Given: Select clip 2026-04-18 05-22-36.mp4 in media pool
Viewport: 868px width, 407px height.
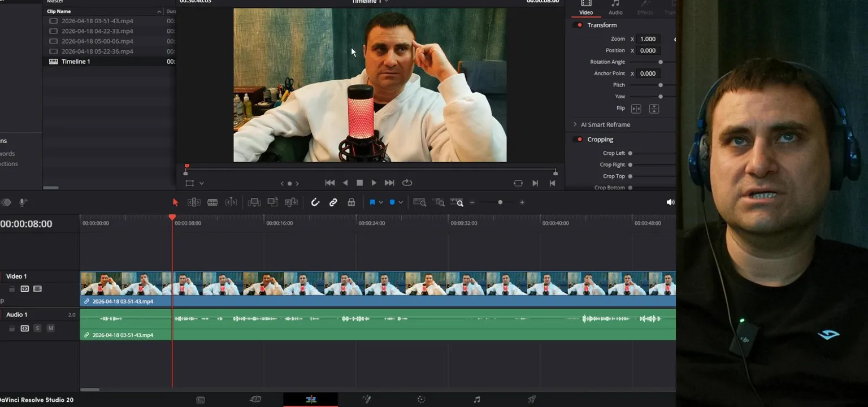Looking at the screenshot, I should [97, 51].
